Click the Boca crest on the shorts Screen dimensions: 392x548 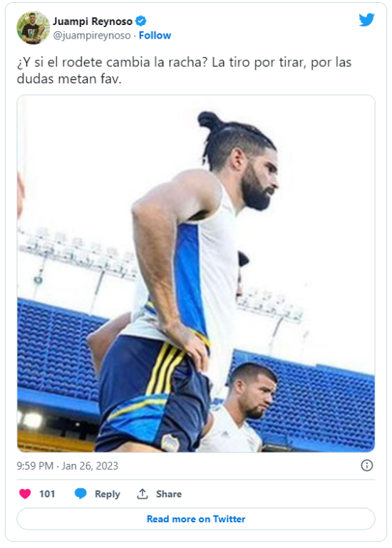(170, 443)
